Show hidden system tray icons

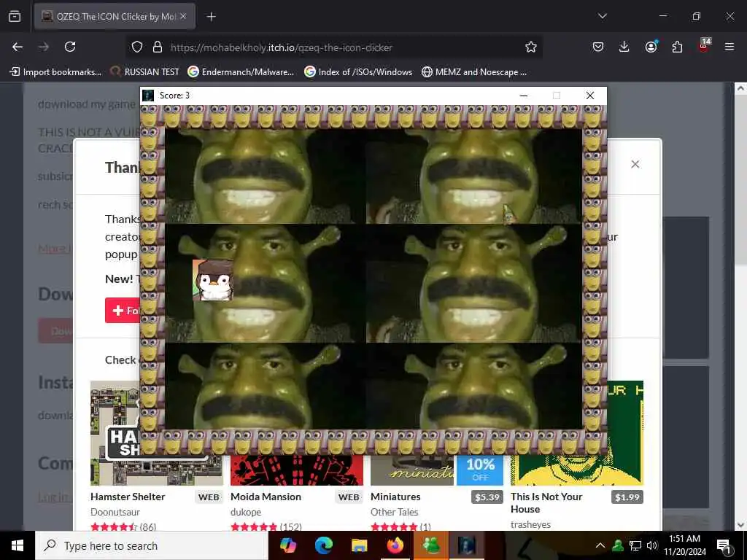pyautogui.click(x=600, y=545)
